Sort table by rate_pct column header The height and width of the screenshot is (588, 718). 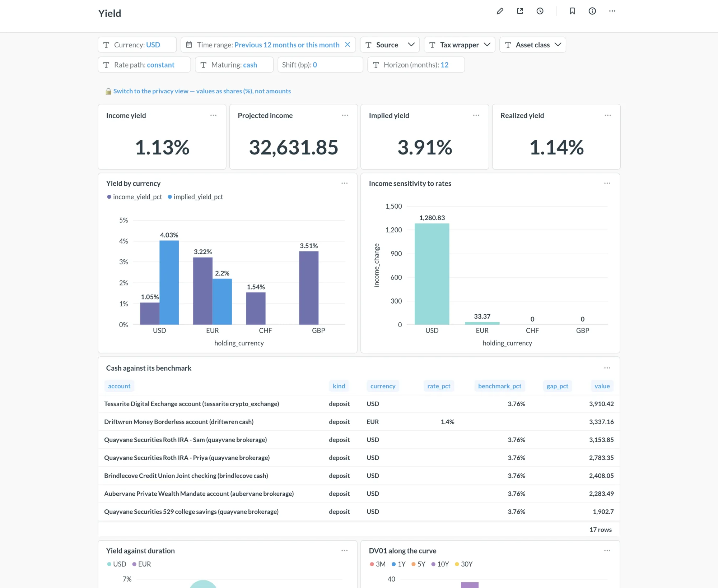(439, 386)
